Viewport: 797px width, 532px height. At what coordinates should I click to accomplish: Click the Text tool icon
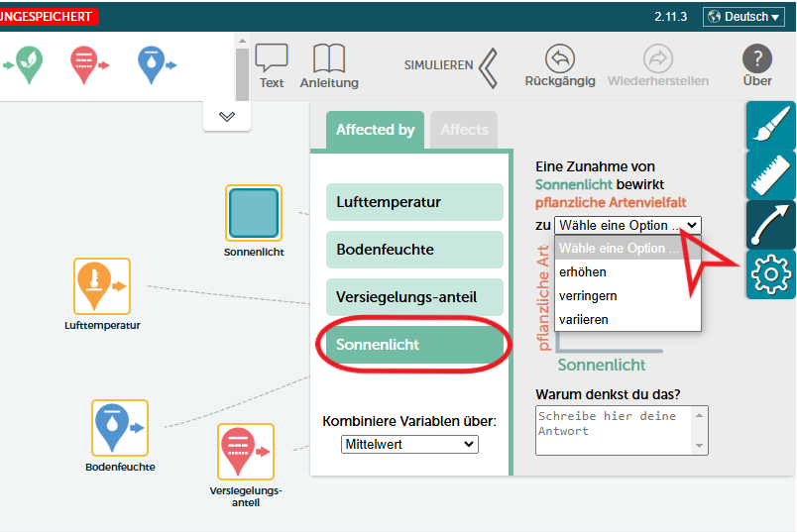[x=271, y=59]
